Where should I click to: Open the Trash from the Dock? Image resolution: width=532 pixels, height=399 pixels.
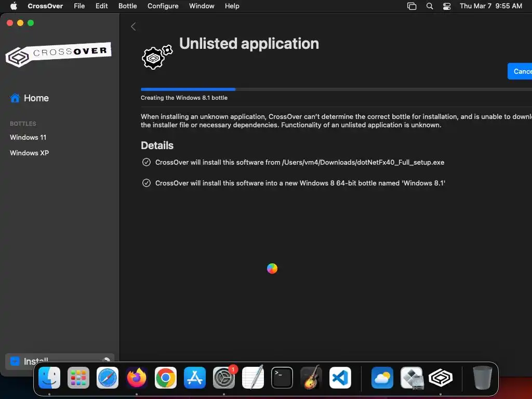coord(482,378)
